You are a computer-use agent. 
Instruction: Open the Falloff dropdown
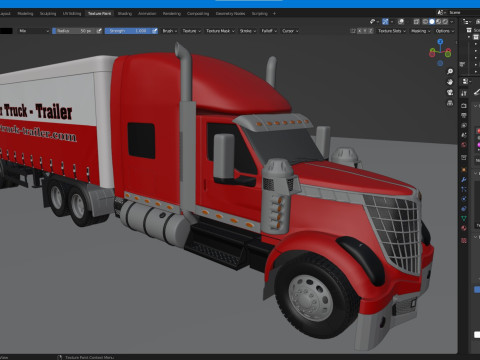point(269,31)
